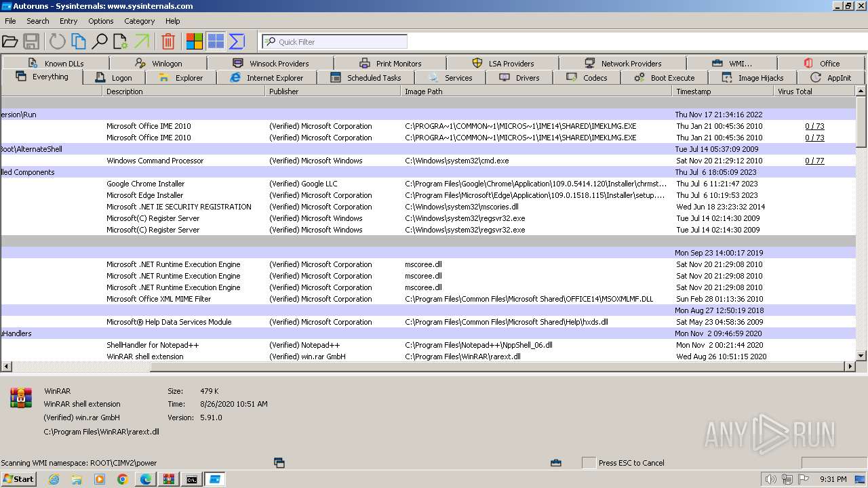Select Microsoft Help Data Services Module row
The width and height of the screenshot is (868, 488).
[429, 322]
